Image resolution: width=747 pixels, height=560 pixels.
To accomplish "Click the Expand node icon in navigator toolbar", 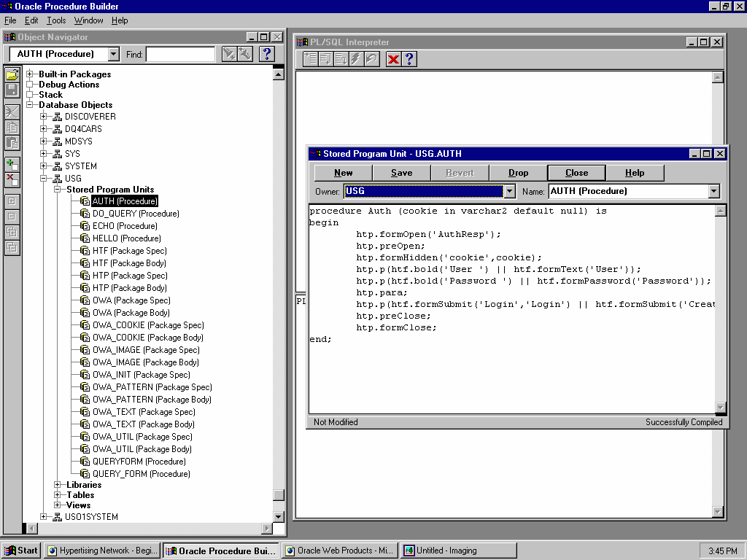I will [12, 201].
